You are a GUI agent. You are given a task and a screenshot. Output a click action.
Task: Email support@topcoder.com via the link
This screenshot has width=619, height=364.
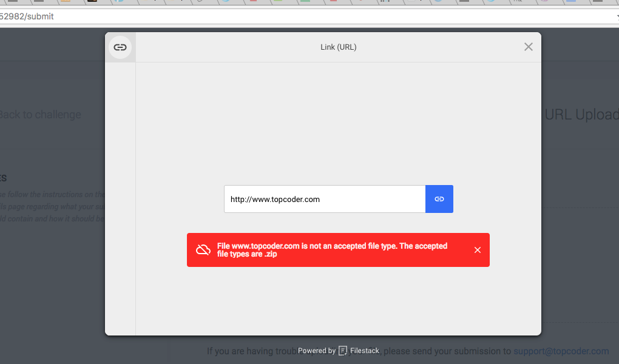[561, 351]
